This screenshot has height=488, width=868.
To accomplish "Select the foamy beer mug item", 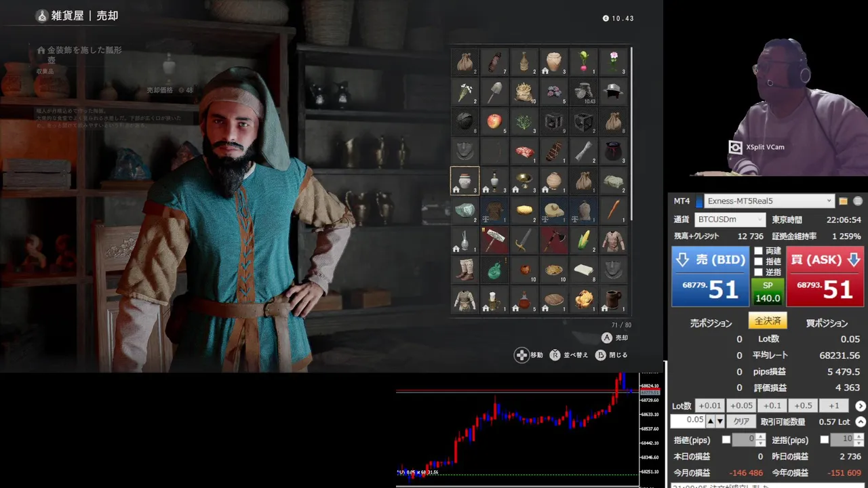I will [494, 300].
